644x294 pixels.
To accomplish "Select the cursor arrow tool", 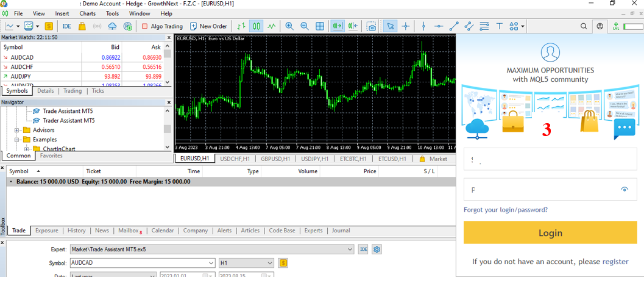I will point(390,26).
